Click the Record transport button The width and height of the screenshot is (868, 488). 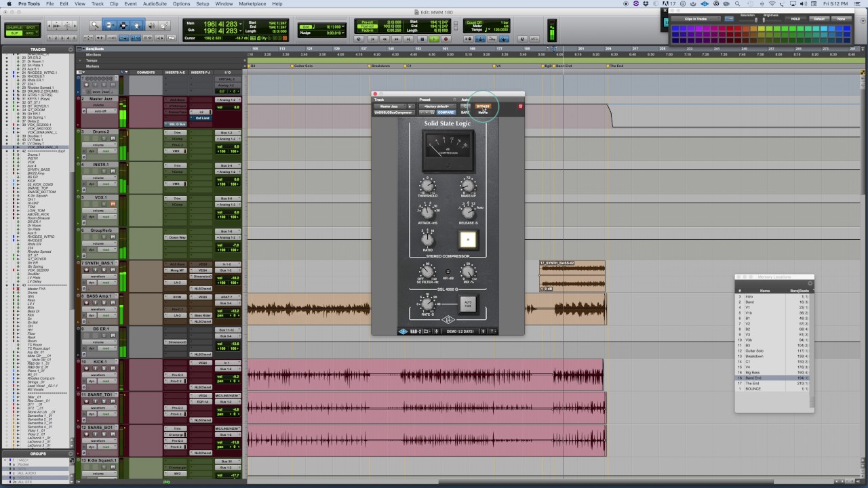446,39
